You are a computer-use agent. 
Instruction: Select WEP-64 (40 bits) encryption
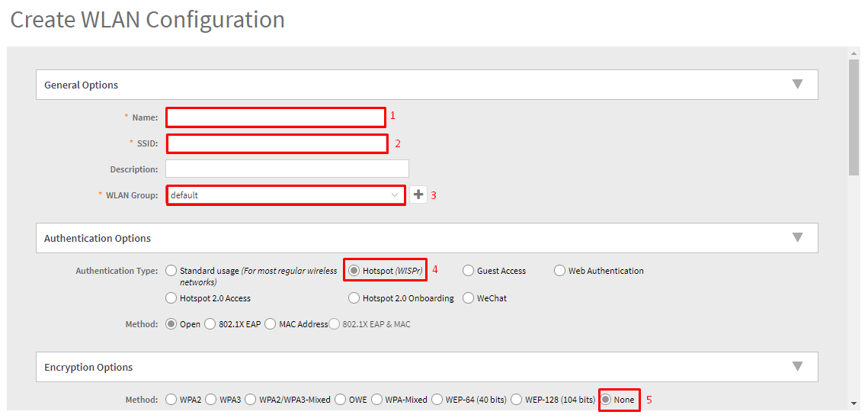437,399
